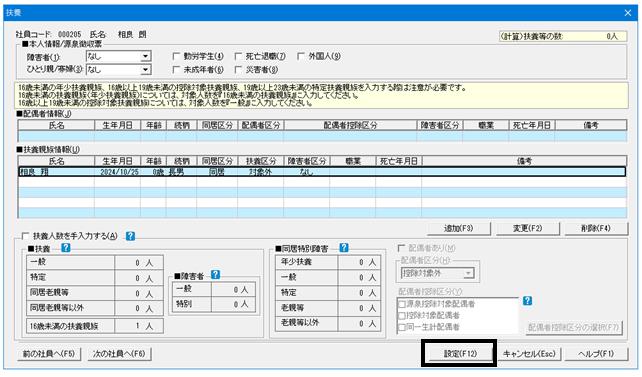This screenshot has width=642, height=377.
Task: Click 老親等以外 count under 同居特別障害
Action: (359, 323)
